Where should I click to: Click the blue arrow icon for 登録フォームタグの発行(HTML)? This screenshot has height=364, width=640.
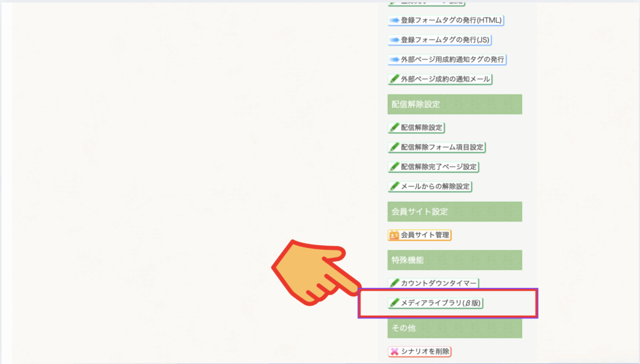[394, 21]
